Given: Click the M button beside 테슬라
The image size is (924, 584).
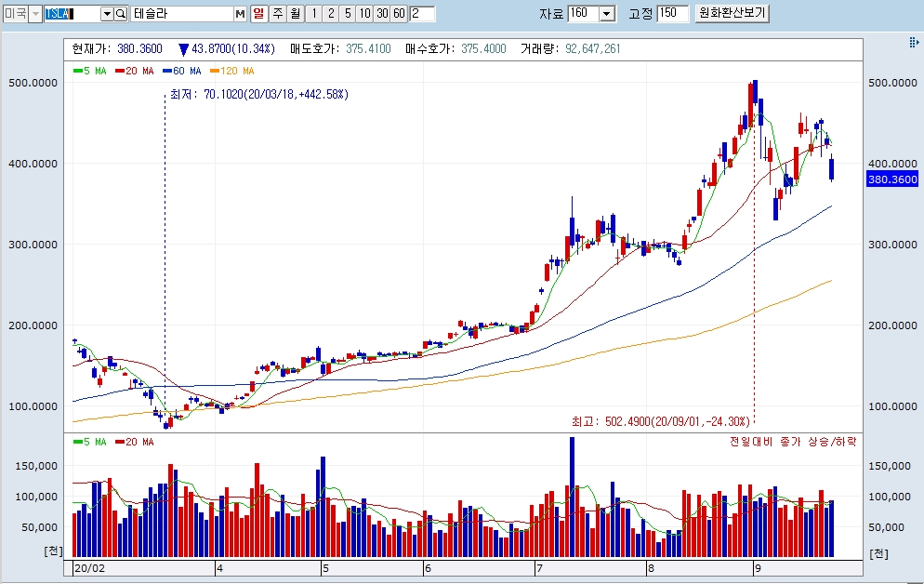Looking at the screenshot, I should tap(240, 14).
